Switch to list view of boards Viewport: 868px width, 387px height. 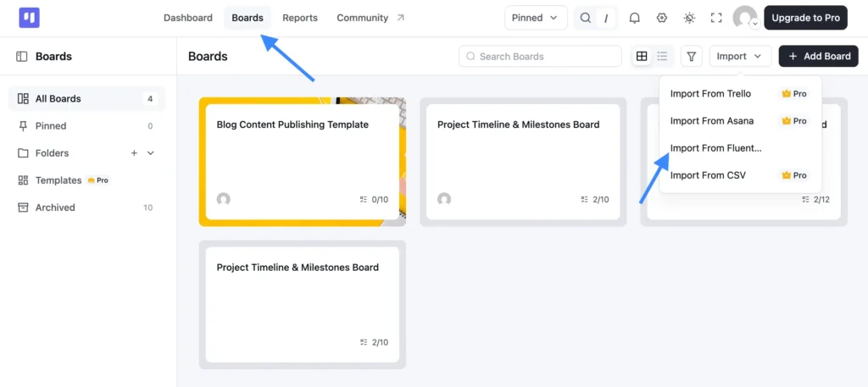click(662, 57)
